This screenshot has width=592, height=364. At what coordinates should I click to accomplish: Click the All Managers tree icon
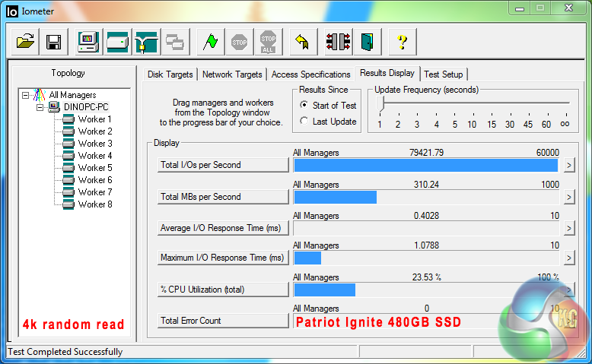pos(40,95)
